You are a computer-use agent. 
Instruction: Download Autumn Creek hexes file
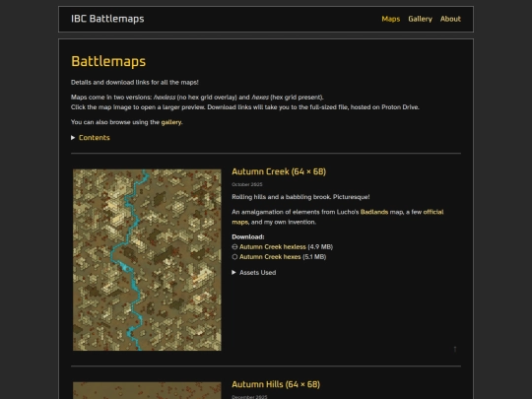point(270,257)
